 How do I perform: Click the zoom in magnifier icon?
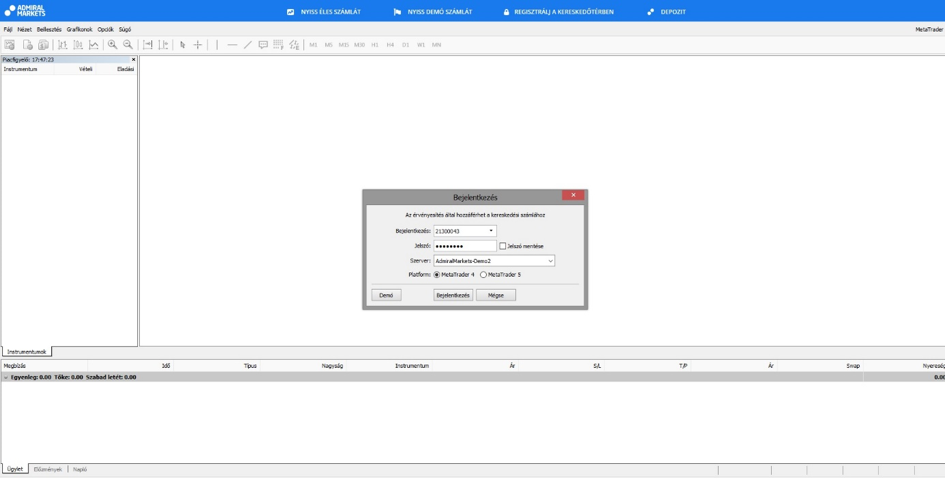[x=112, y=45]
